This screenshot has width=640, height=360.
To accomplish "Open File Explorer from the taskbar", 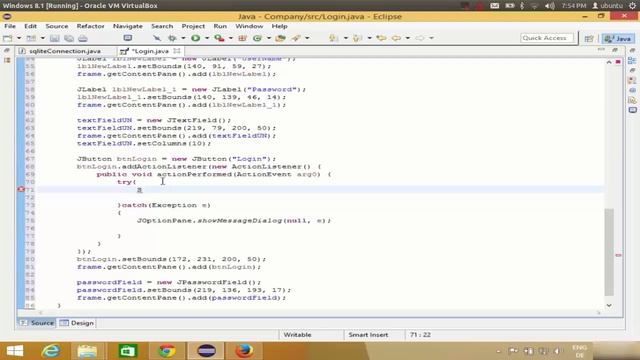I will (87, 351).
